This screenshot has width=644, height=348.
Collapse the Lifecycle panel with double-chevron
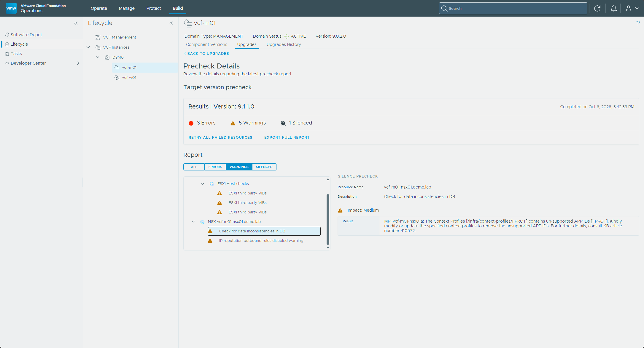coord(171,23)
